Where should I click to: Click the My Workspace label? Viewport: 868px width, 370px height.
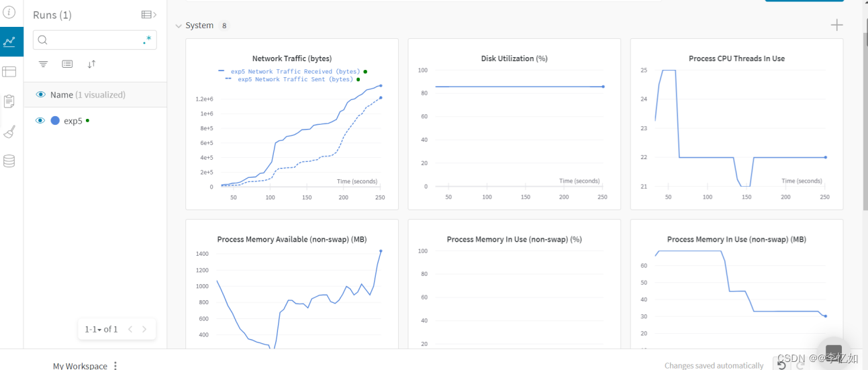[x=80, y=366]
